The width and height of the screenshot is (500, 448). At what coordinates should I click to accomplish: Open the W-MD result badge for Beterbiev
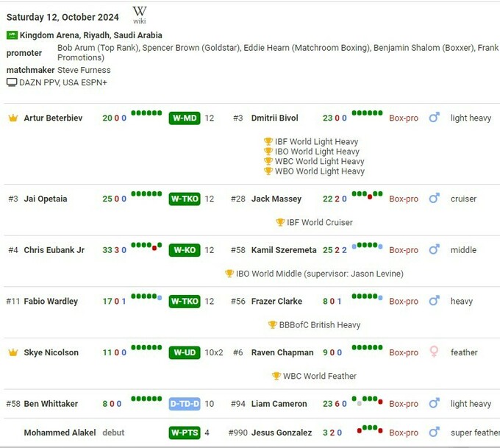(184, 118)
